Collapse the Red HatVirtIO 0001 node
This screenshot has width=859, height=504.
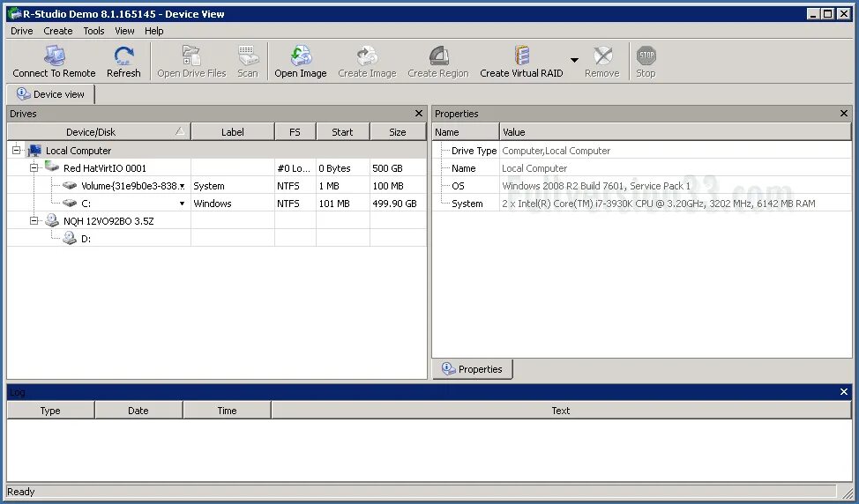click(34, 167)
